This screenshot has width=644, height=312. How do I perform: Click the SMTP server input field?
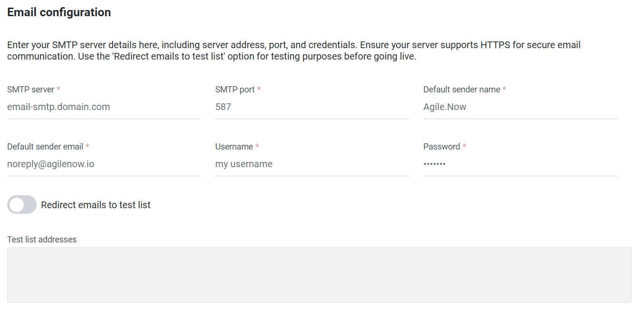[104, 107]
